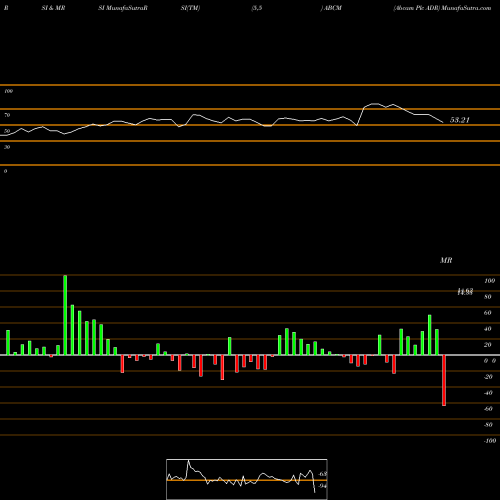Viewport: 500px width, 500px height.
Task: Click the RSI 30 axis label
Action: point(7,147)
